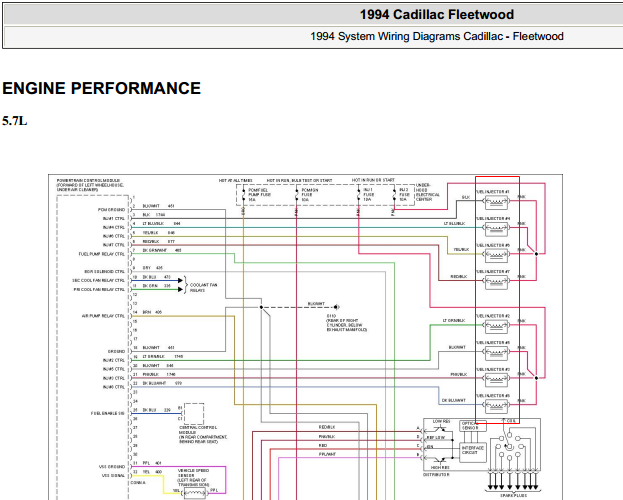Click the 'LOW RES' distributor label
This screenshot has width=623, height=500.
[441, 421]
